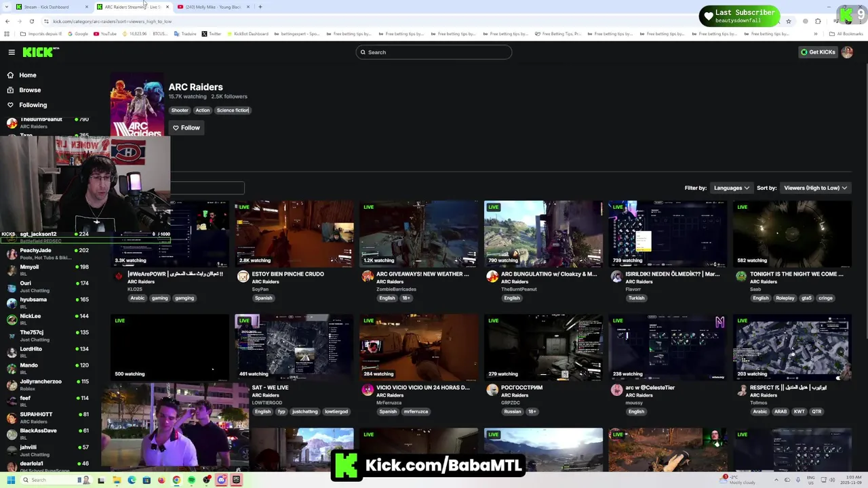Open the browser extensions puzzle icon
This screenshot has width=868, height=488.
818,21
